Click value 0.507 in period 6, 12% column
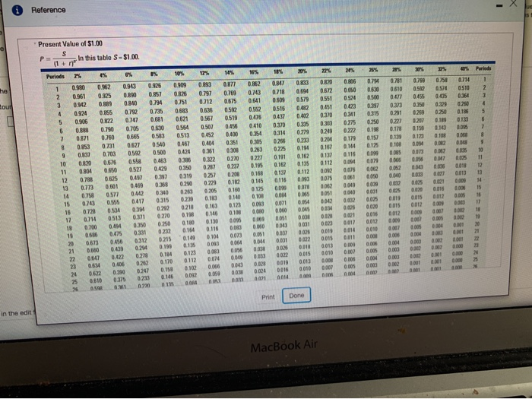 [207, 127]
